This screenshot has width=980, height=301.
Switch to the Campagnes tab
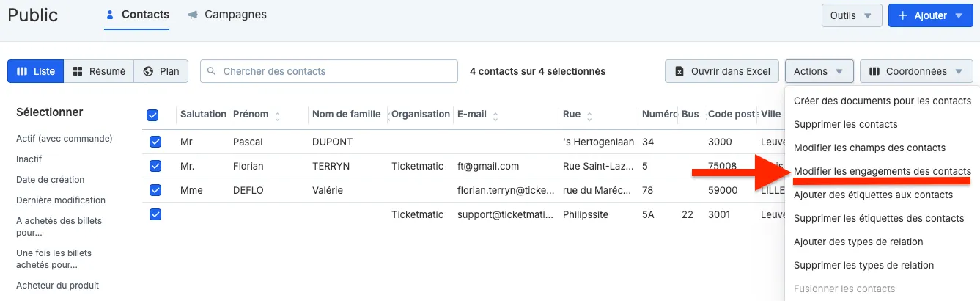[227, 15]
